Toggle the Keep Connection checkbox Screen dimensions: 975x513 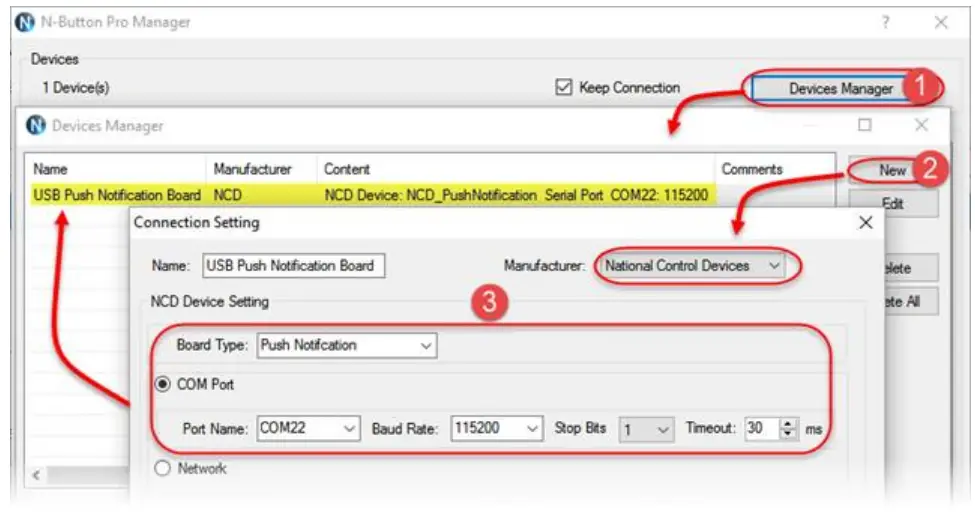coord(563,88)
